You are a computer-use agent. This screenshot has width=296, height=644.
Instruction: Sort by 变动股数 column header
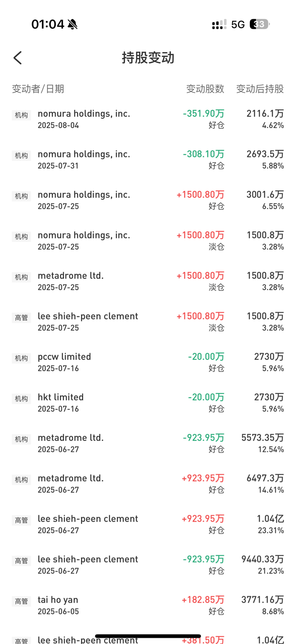click(x=205, y=89)
